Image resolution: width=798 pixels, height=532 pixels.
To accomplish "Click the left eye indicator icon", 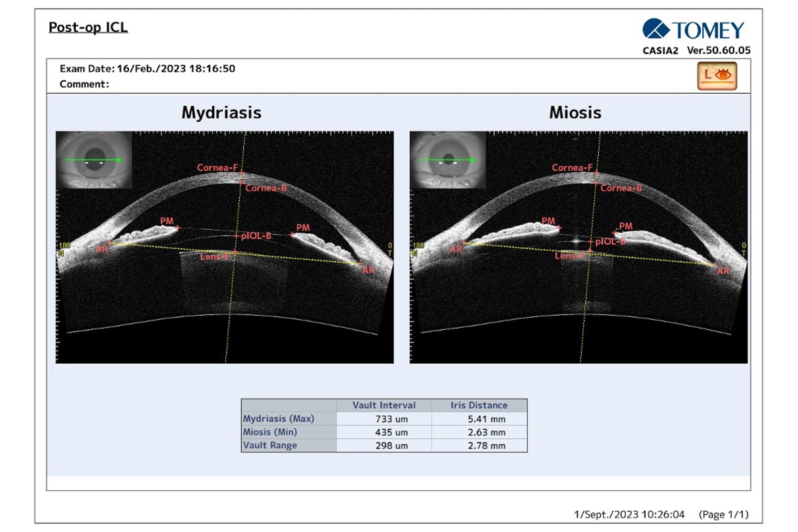I will click(717, 76).
